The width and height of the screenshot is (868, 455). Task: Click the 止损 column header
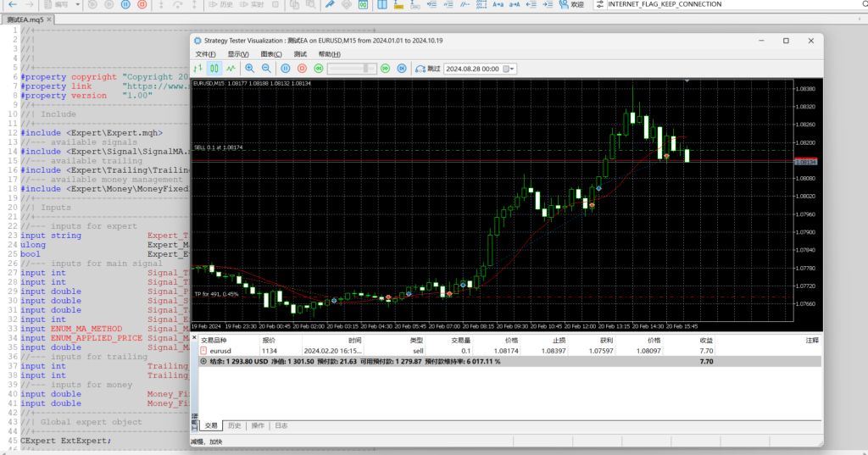coord(559,341)
